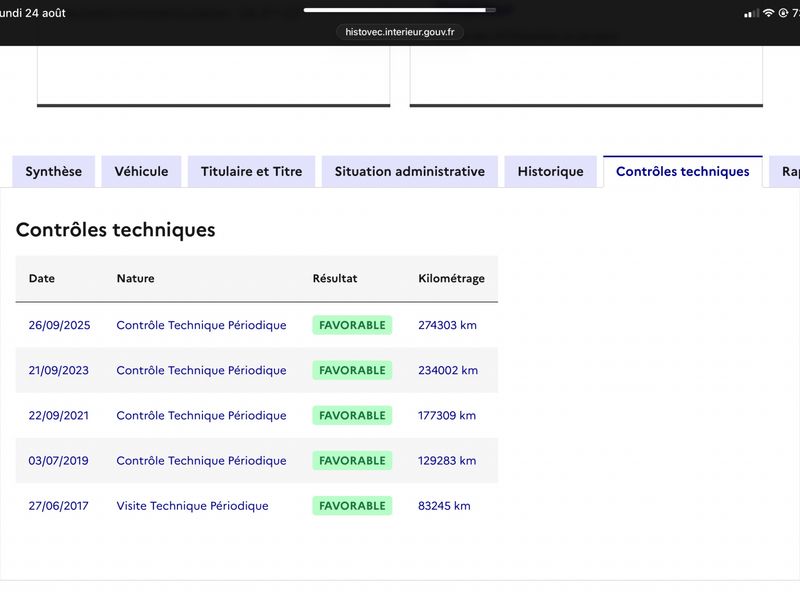The image size is (800, 600).
Task: Click the Résultat column header
Action: click(x=335, y=279)
